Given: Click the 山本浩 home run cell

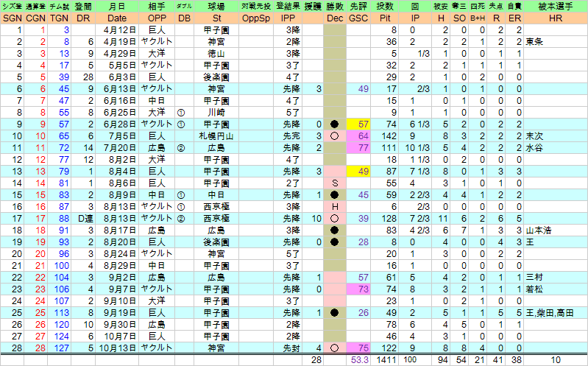Looking at the screenshot, I should coord(556,230).
